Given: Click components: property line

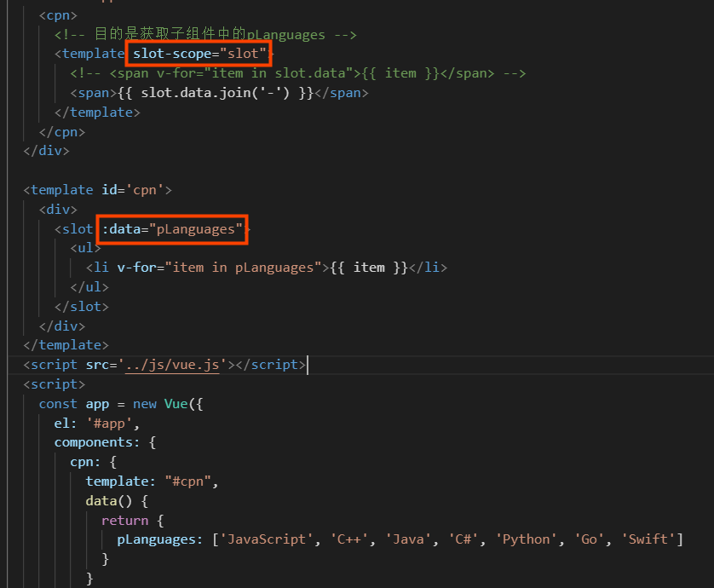Looking at the screenshot, I should pyautogui.click(x=105, y=443).
